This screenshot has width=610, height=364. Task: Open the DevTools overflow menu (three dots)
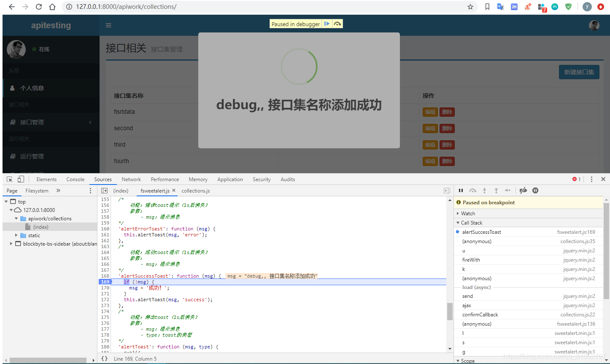[x=591, y=179]
